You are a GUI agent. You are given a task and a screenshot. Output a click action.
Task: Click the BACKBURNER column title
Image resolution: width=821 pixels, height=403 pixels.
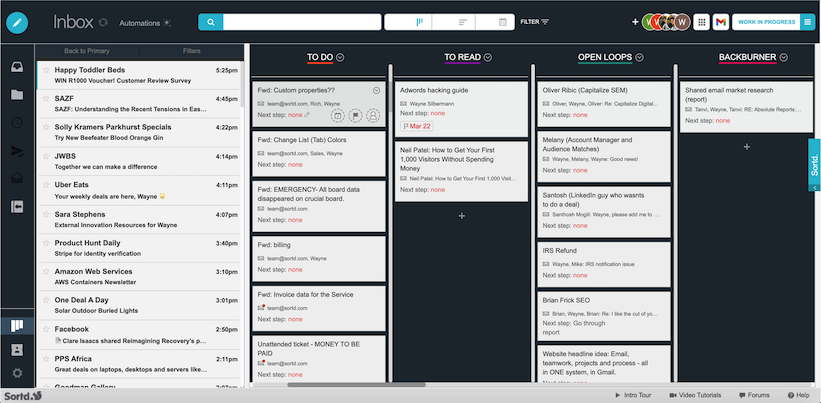point(747,57)
